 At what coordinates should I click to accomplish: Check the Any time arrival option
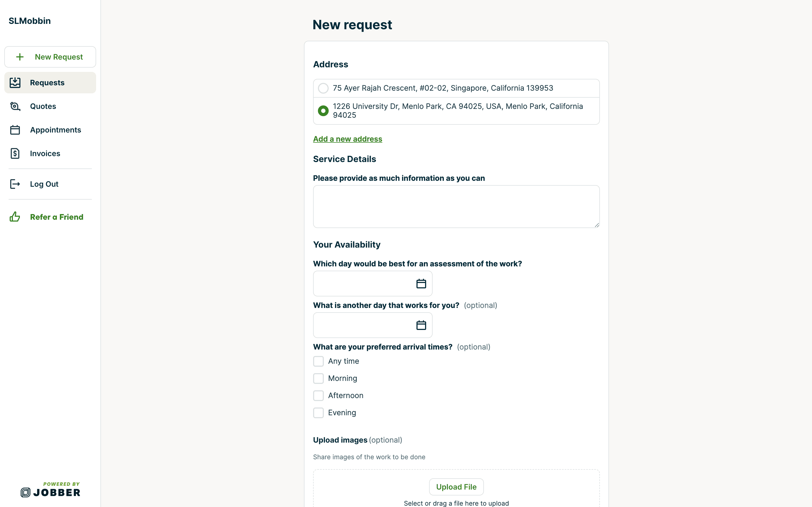(x=318, y=362)
